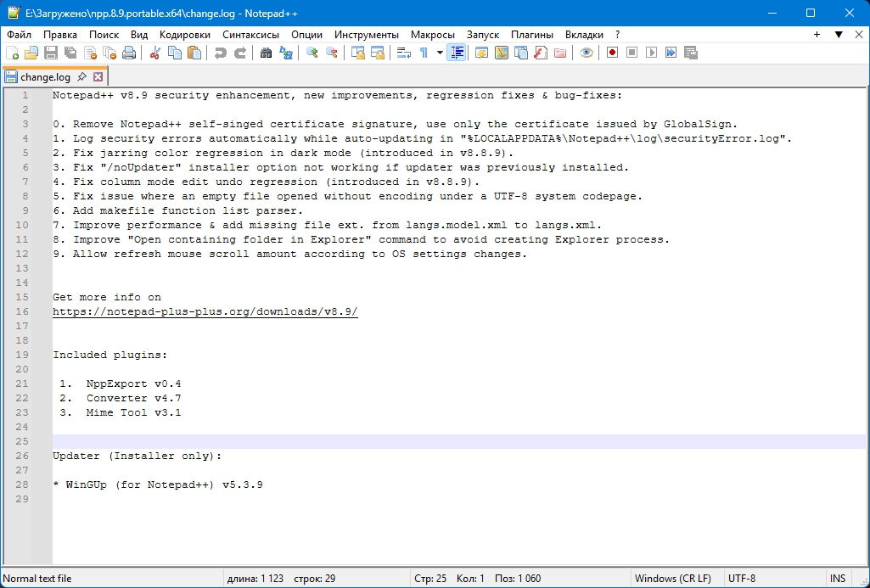This screenshot has width=870, height=588.
Task: Click the menu bar X close-document button
Action: coord(858,35)
